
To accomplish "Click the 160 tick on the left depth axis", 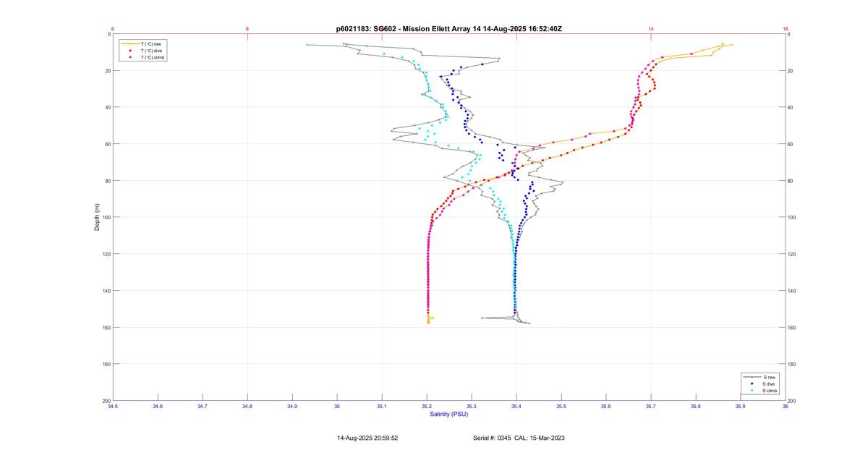I will [x=106, y=327].
